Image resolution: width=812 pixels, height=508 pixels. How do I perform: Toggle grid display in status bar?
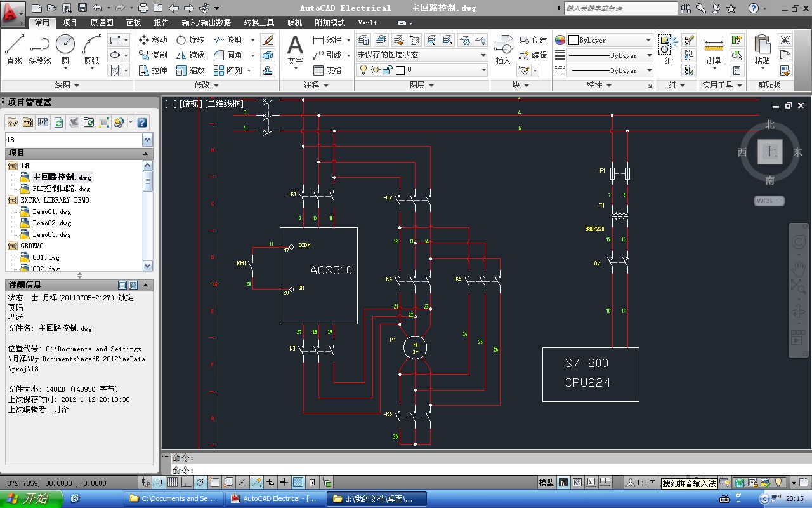[172, 483]
